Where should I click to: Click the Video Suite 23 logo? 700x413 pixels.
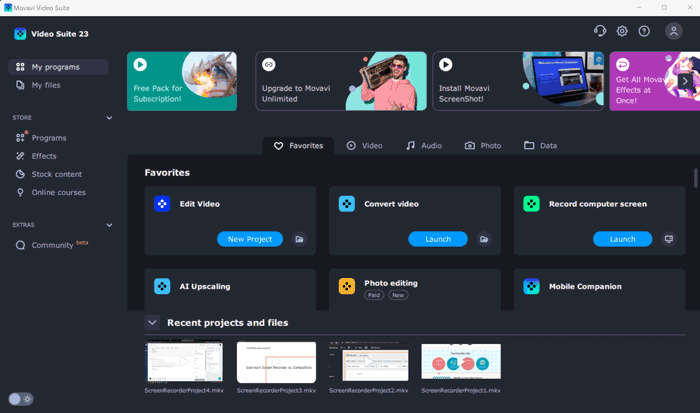point(20,34)
